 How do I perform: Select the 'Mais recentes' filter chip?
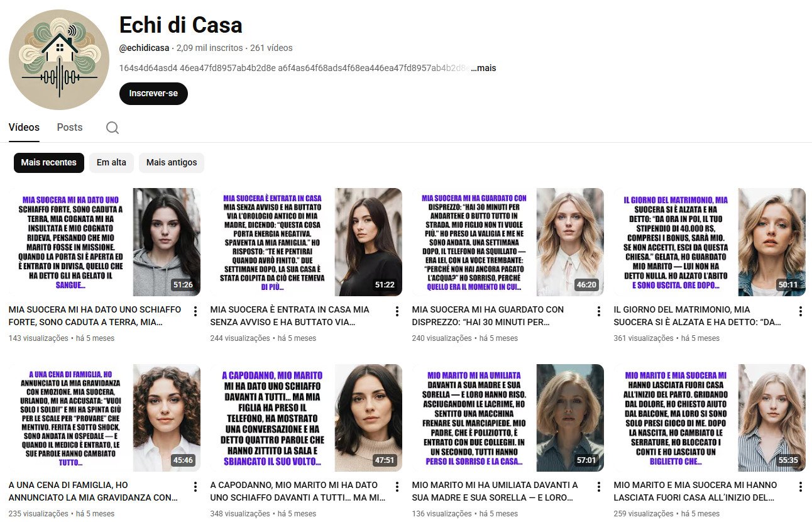pos(49,162)
